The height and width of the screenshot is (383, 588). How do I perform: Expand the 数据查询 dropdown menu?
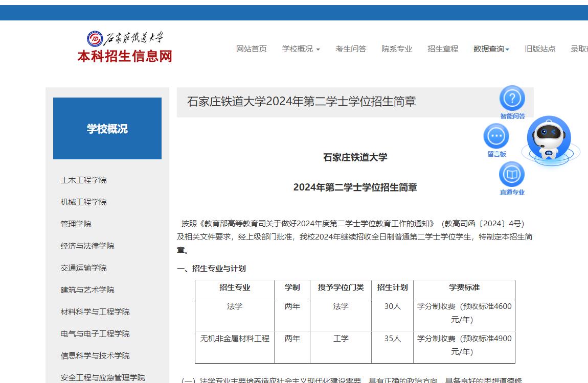click(491, 49)
